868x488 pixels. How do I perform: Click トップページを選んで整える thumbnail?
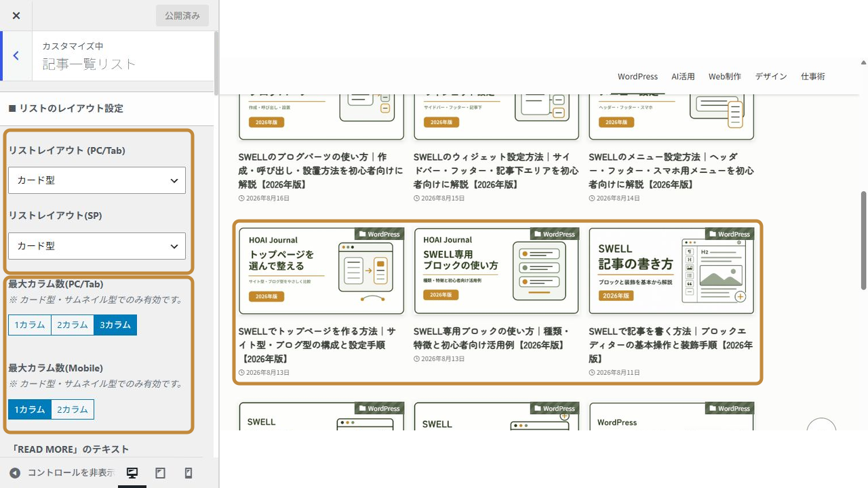tap(321, 271)
